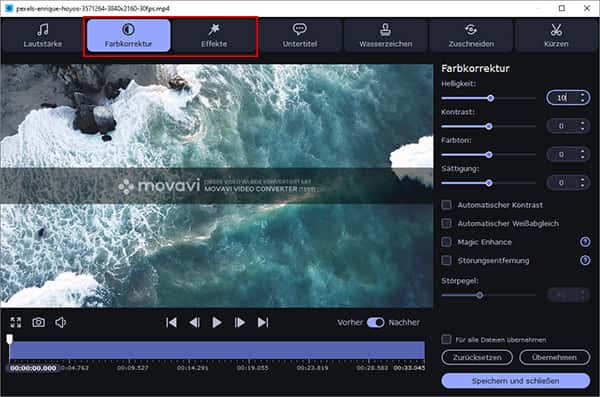Select the Zuschneiden crop tool
The image size is (600, 397).
[471, 35]
